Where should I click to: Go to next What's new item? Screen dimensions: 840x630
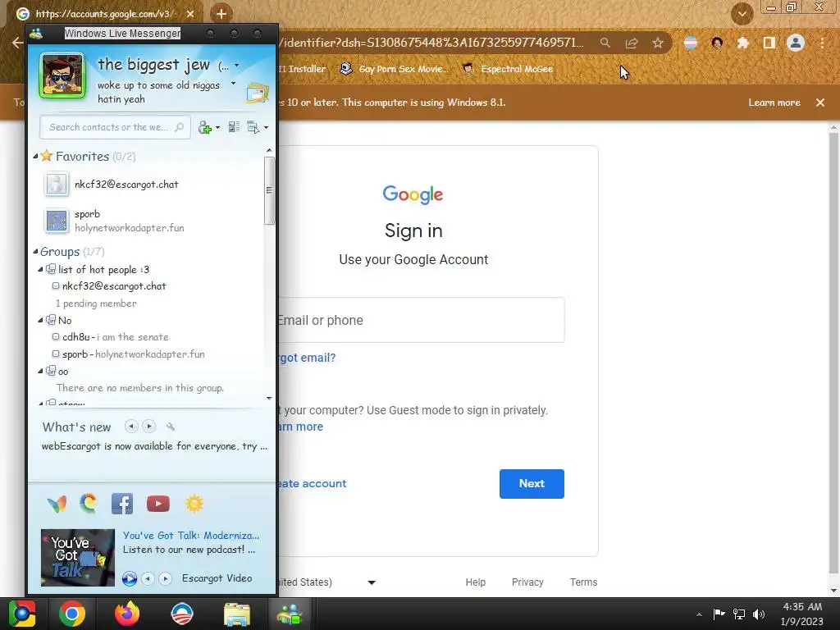click(149, 427)
